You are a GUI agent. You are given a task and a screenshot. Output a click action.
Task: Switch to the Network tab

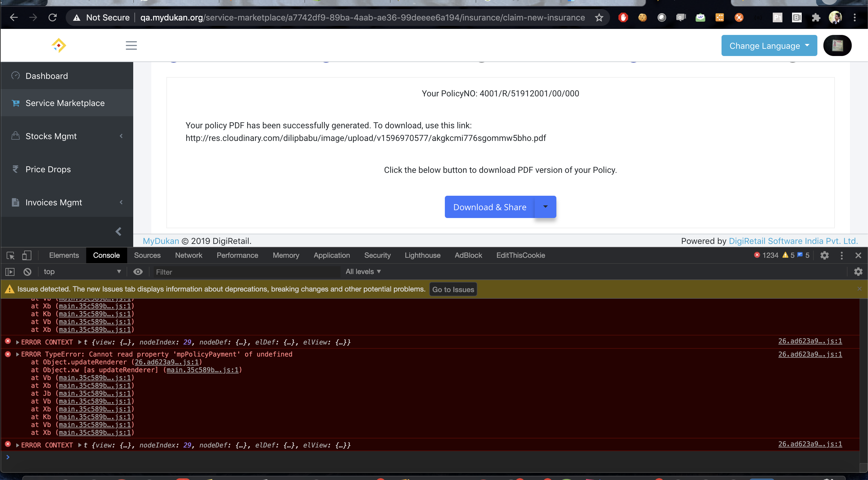pyautogui.click(x=188, y=255)
